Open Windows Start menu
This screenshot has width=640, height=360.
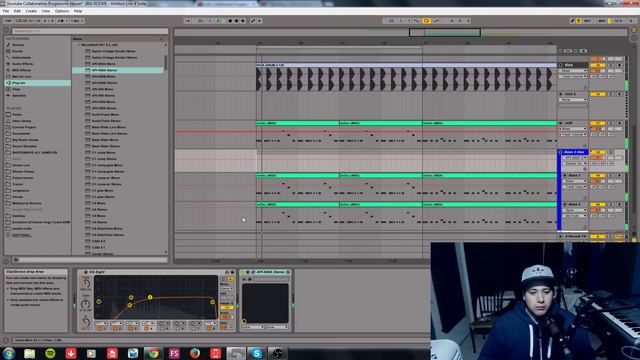click(9, 353)
